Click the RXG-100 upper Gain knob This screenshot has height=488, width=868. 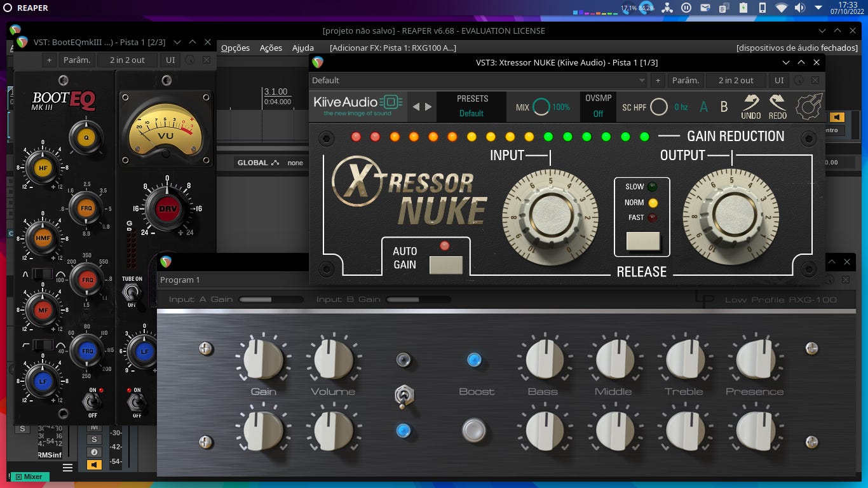coord(263,359)
